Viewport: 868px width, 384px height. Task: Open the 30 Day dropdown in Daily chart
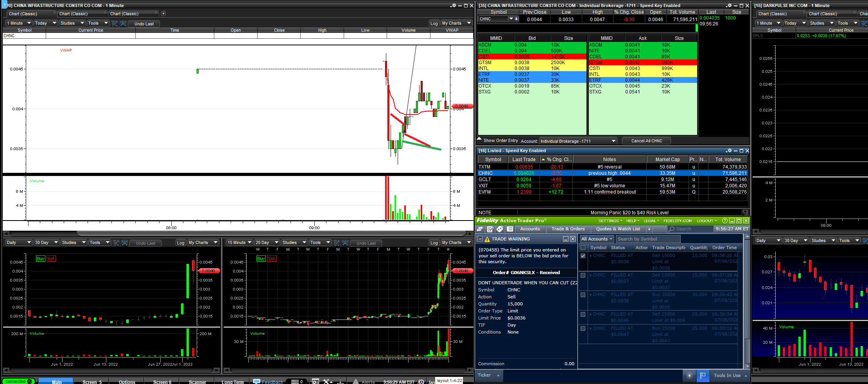click(x=47, y=242)
